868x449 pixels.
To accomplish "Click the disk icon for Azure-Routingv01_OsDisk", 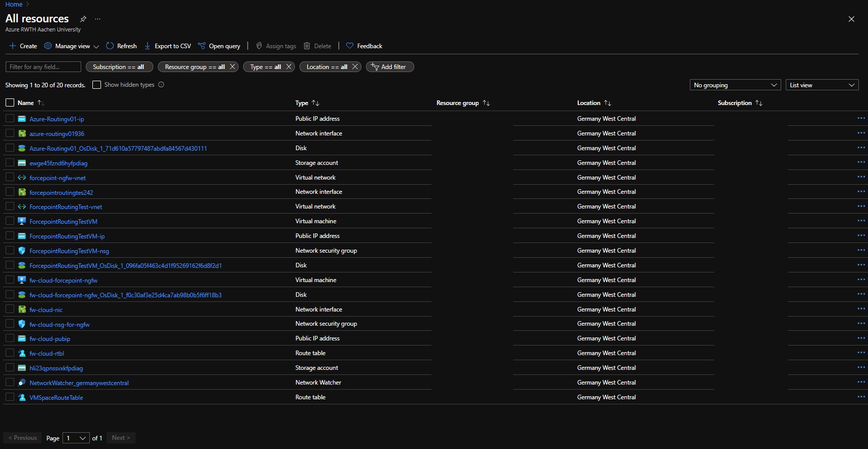I will (x=22, y=148).
